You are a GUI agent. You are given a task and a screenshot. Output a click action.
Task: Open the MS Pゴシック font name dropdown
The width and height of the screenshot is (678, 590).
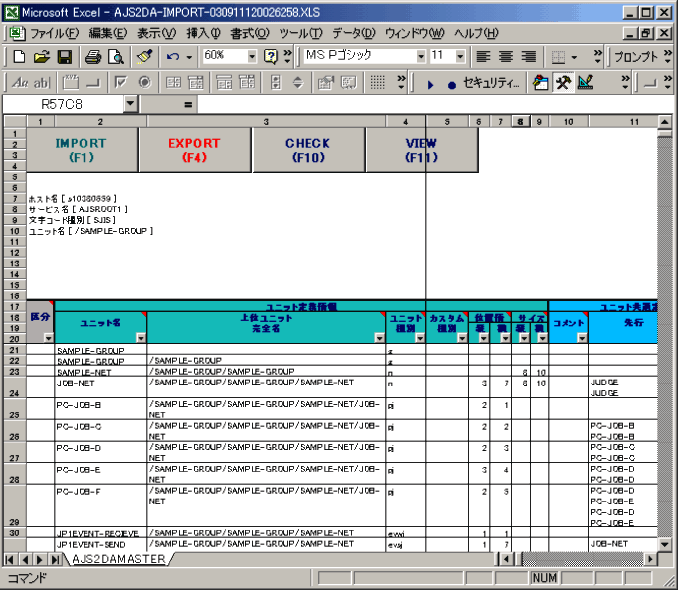pyautogui.click(x=421, y=56)
